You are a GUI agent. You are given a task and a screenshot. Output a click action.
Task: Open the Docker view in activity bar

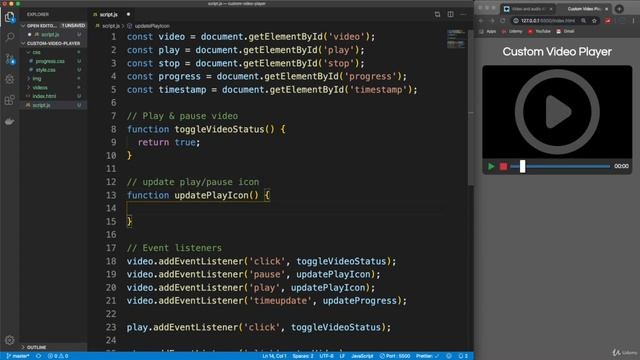(9, 121)
